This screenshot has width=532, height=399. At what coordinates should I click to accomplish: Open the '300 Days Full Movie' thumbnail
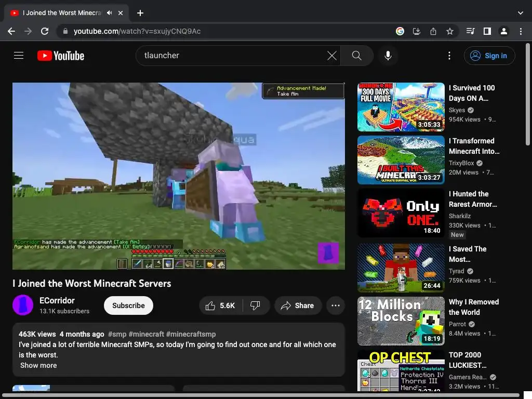pyautogui.click(x=401, y=107)
